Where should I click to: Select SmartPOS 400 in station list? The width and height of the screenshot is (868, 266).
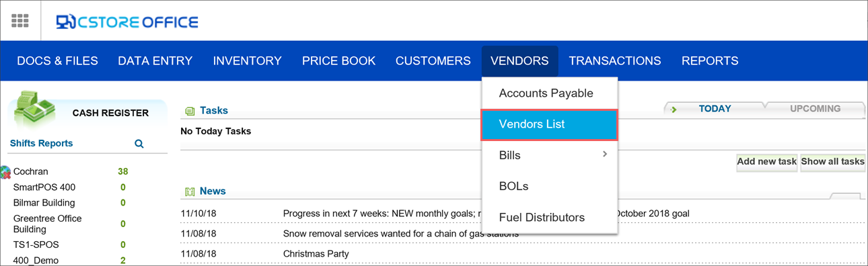point(44,187)
